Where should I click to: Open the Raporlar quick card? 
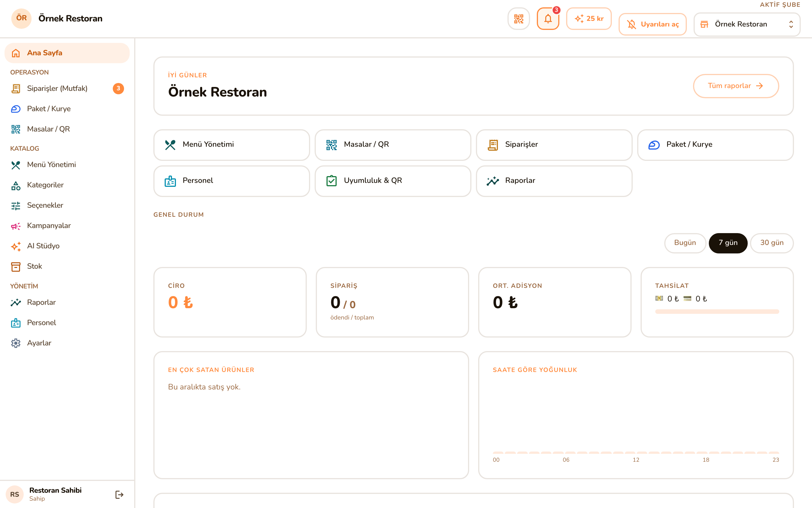pyautogui.click(x=554, y=181)
